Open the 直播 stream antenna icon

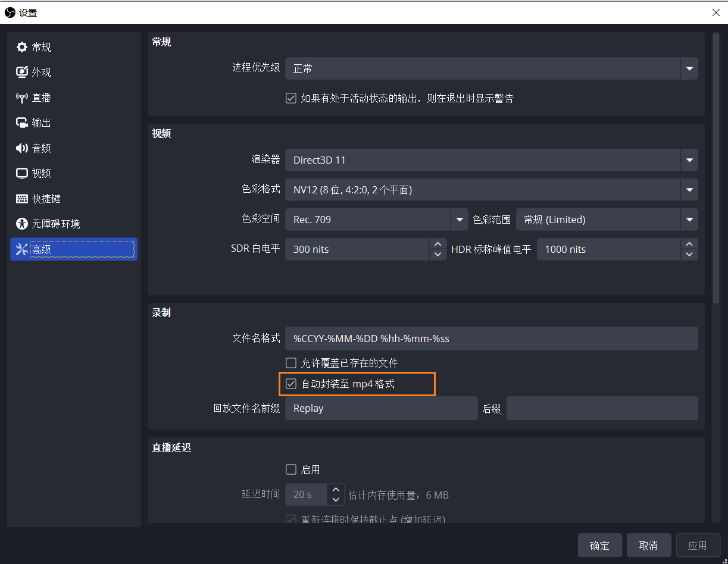(x=22, y=98)
